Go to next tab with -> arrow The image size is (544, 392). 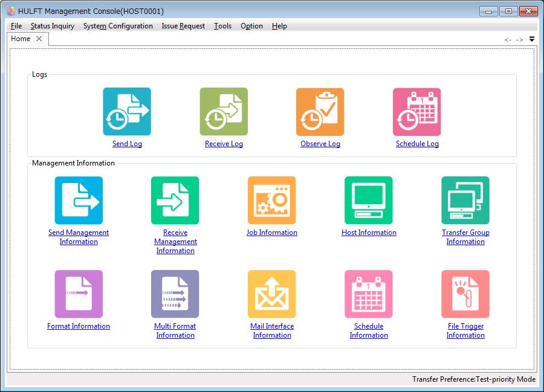coord(519,40)
